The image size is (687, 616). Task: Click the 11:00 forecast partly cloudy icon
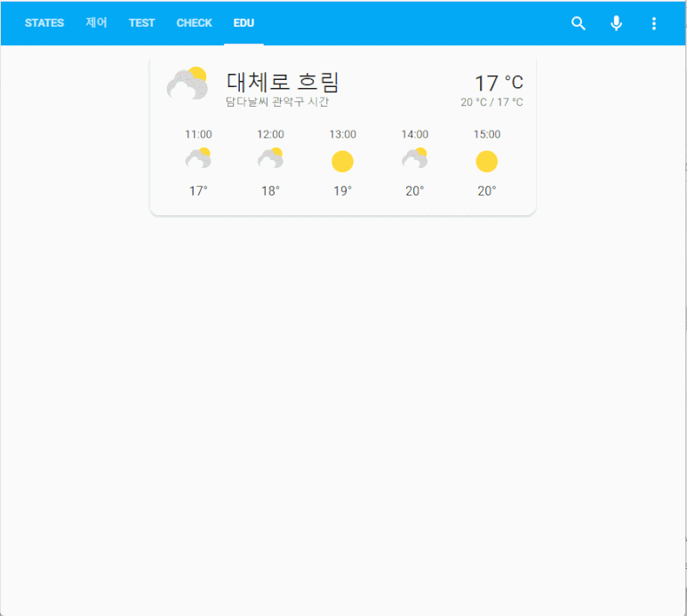tap(198, 158)
